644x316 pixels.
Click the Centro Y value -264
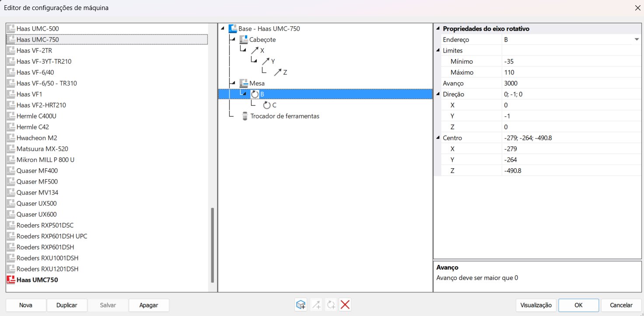click(x=572, y=160)
